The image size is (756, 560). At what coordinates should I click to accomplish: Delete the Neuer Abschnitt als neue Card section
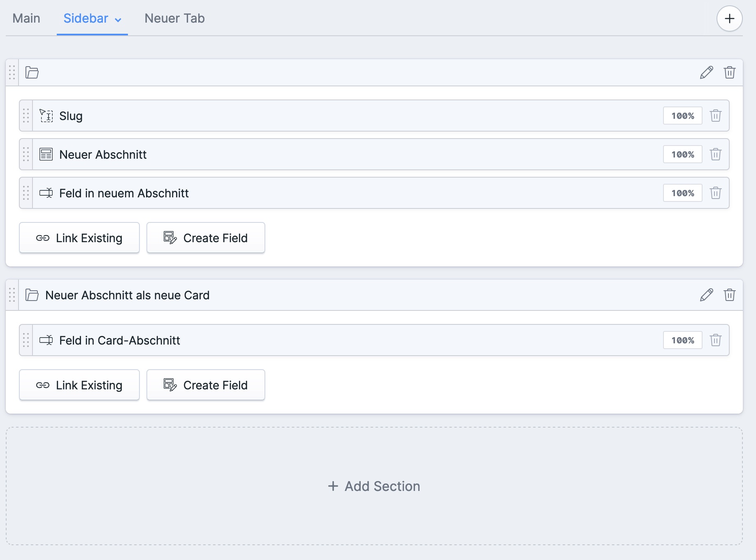coord(730,295)
